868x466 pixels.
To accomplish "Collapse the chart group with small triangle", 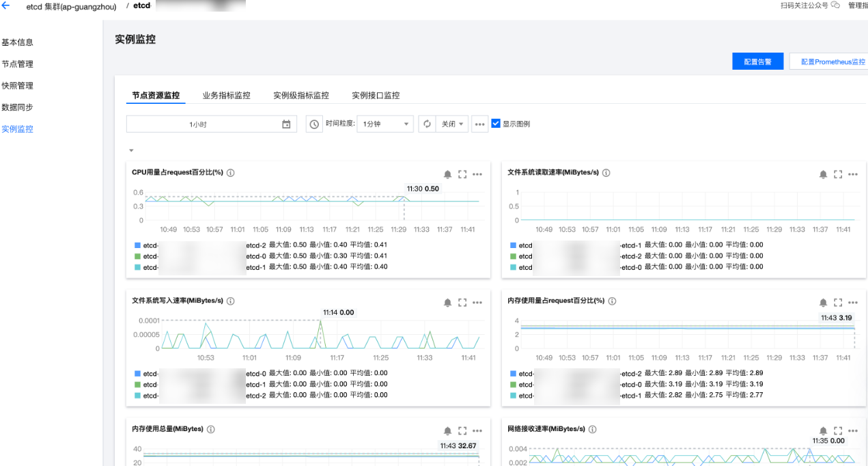I will tap(131, 150).
